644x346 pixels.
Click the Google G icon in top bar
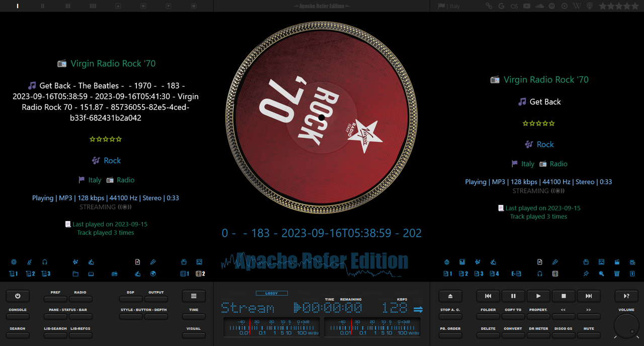tap(501, 6)
